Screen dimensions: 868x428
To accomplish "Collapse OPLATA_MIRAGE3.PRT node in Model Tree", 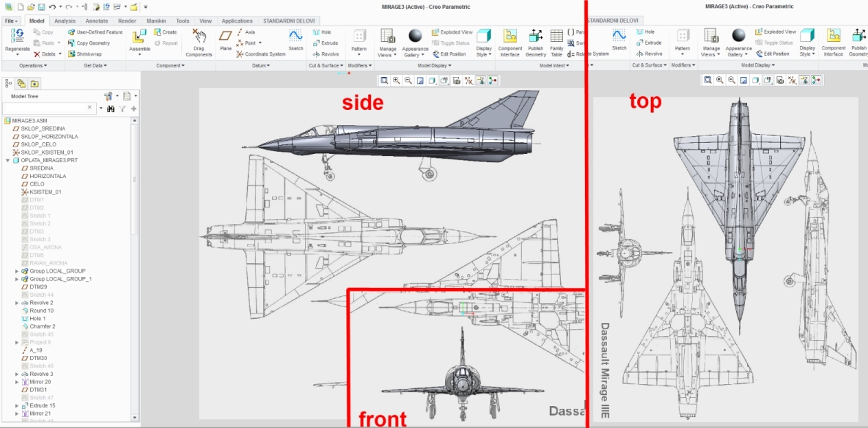I will (8, 160).
